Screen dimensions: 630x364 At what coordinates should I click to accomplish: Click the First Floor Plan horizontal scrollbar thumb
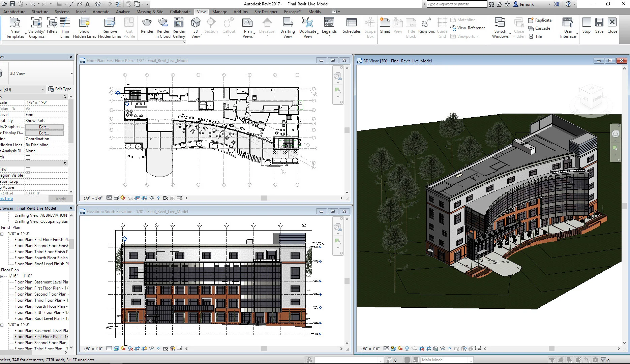[x=264, y=198]
